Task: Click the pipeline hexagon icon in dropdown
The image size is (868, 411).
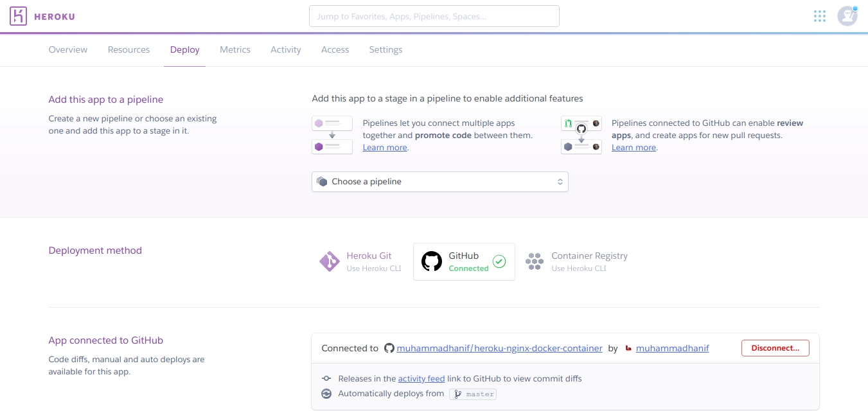Action: tap(322, 182)
